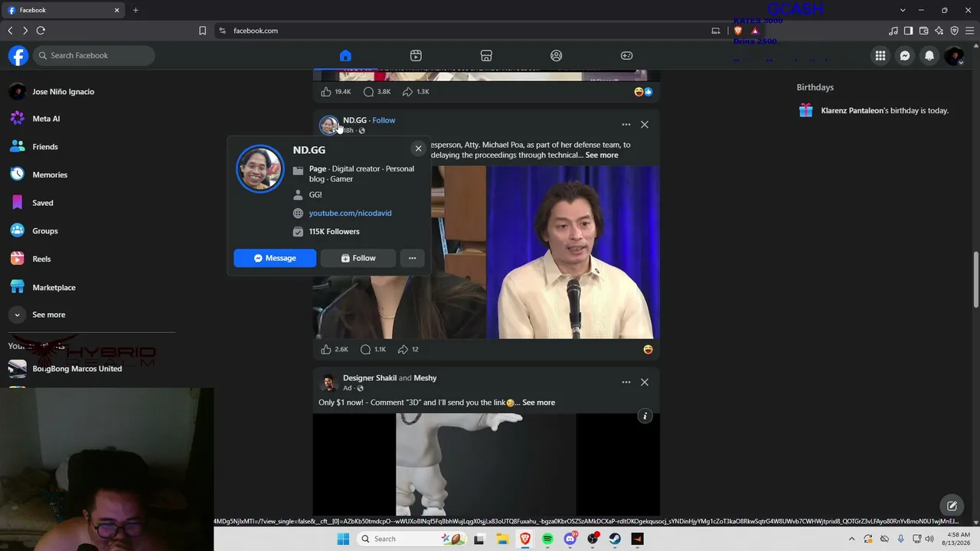Open Facebook Home tab
980x551 pixels.
pos(345,55)
